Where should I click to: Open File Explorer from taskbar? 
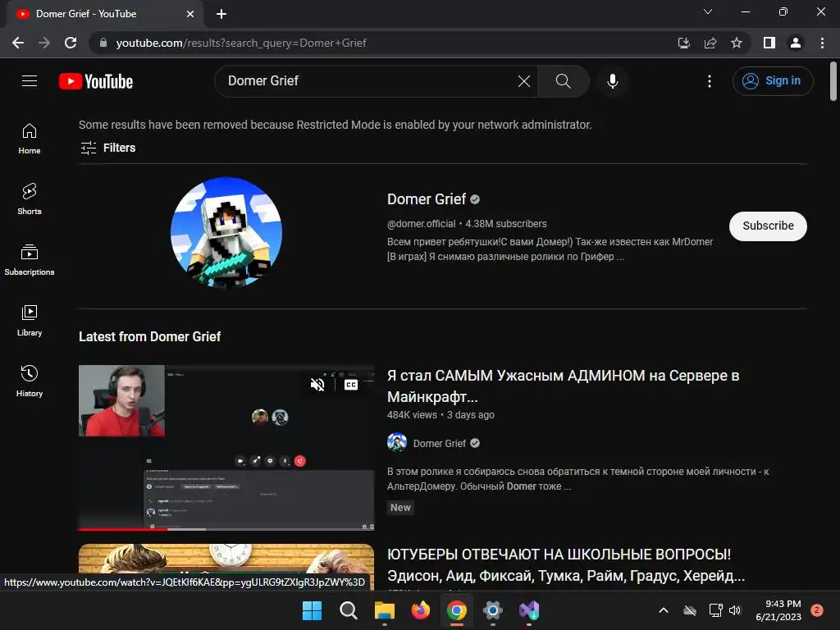pos(384,610)
